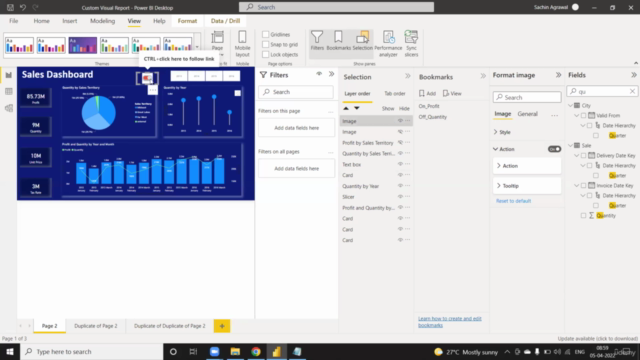
Task: Click View in Bookmarks pane
Action: pyautogui.click(x=452, y=93)
